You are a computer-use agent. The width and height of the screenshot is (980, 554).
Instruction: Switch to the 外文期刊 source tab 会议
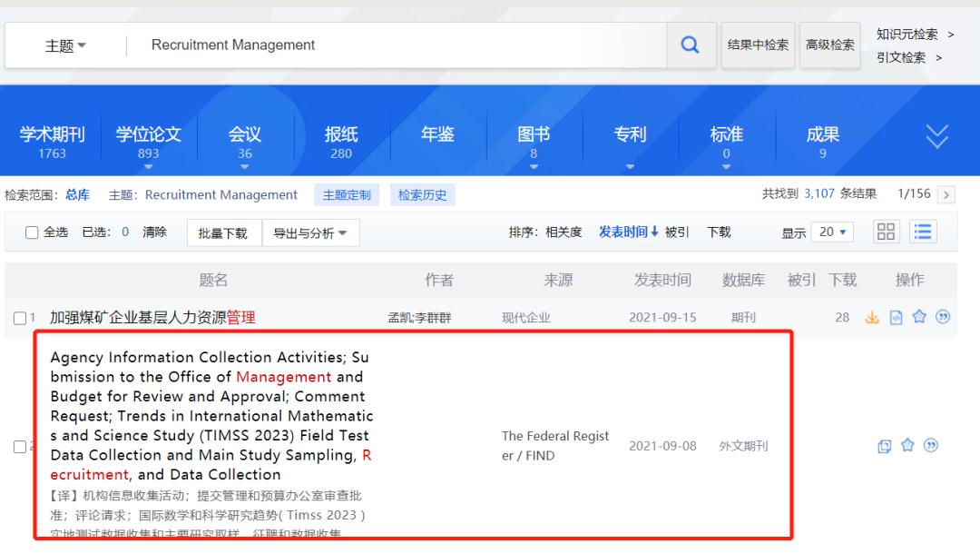click(243, 136)
